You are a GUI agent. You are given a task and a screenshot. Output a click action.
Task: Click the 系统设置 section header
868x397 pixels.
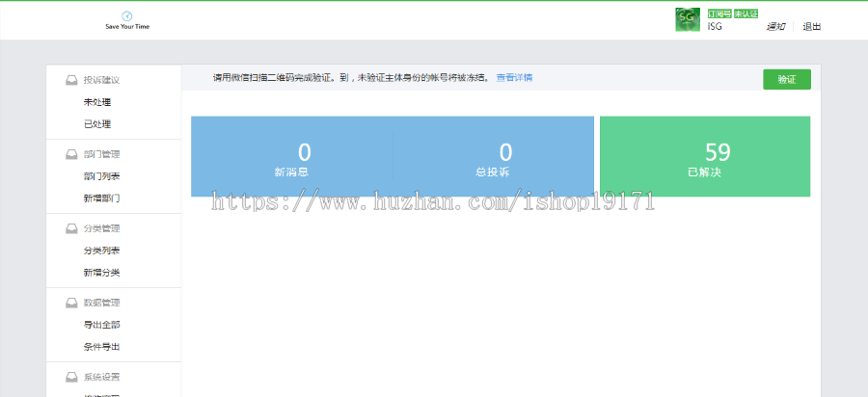(102, 377)
